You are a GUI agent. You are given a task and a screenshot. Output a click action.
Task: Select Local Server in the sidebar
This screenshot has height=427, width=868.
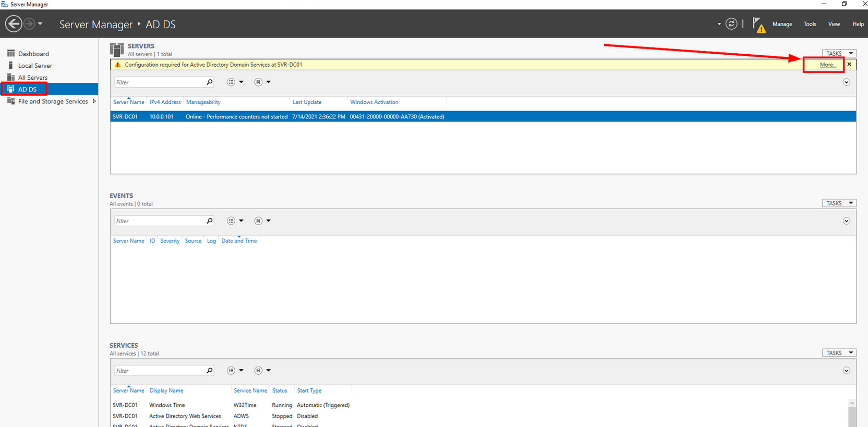click(35, 66)
